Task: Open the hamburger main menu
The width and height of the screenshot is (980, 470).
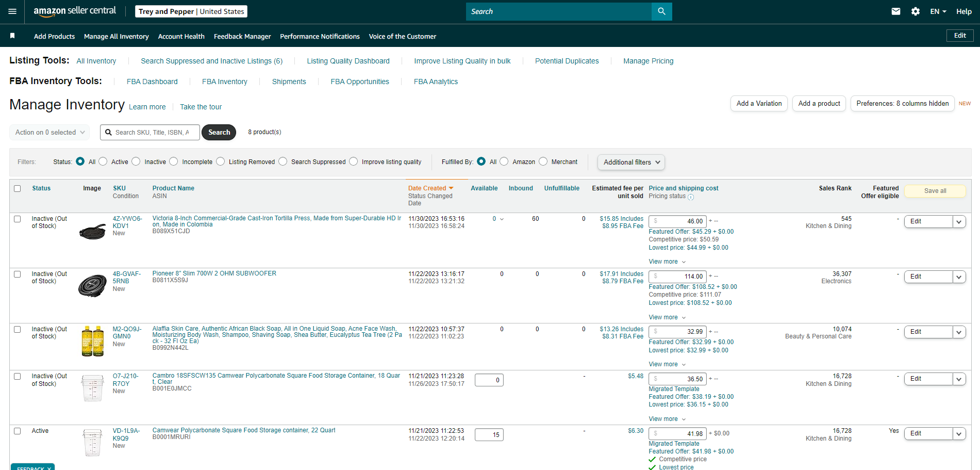Action: [12, 11]
